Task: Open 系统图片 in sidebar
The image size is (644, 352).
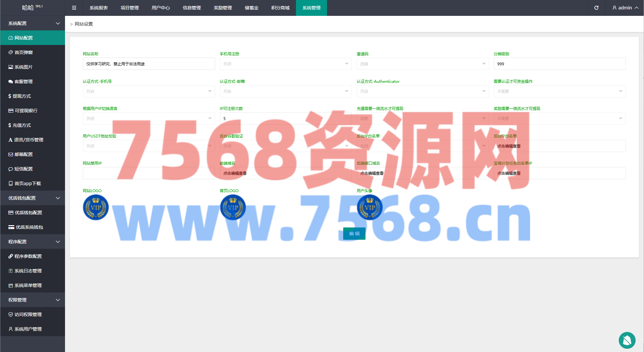Action: (x=24, y=67)
